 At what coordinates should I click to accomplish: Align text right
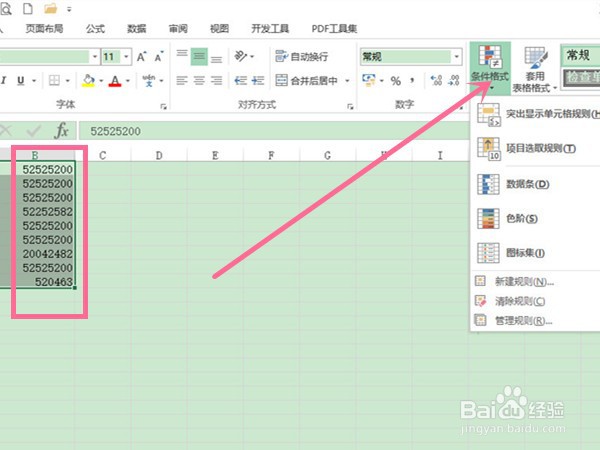click(217, 80)
